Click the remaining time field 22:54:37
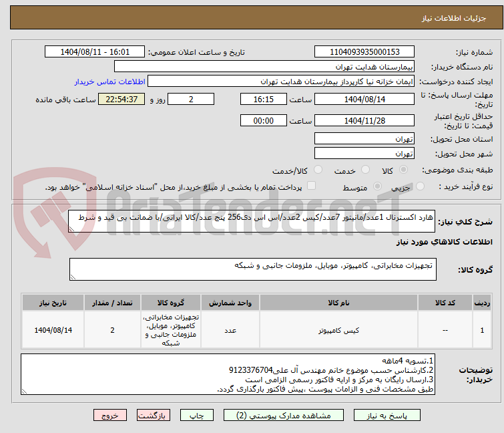The height and width of the screenshot is (433, 504). click(121, 99)
